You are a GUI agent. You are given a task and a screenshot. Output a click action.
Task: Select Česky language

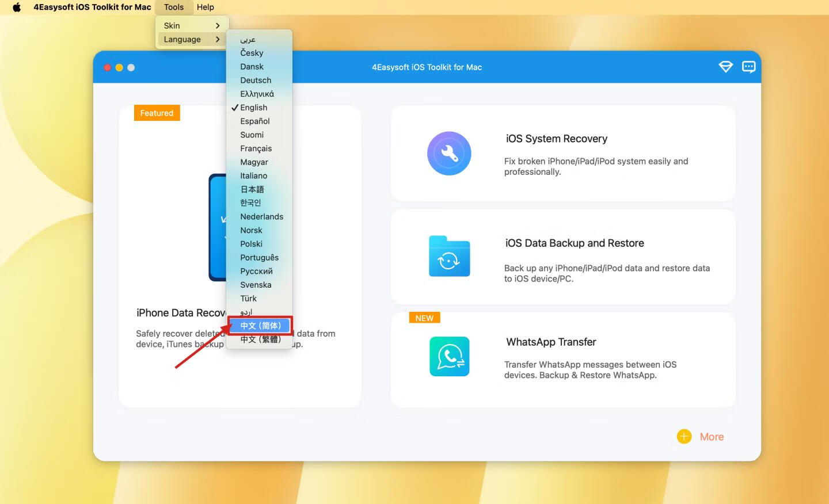(259, 53)
